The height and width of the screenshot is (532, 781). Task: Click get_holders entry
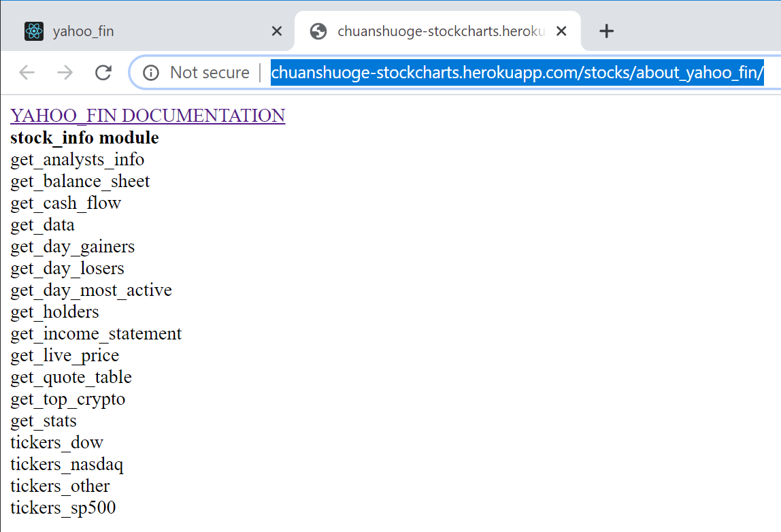pyautogui.click(x=55, y=312)
